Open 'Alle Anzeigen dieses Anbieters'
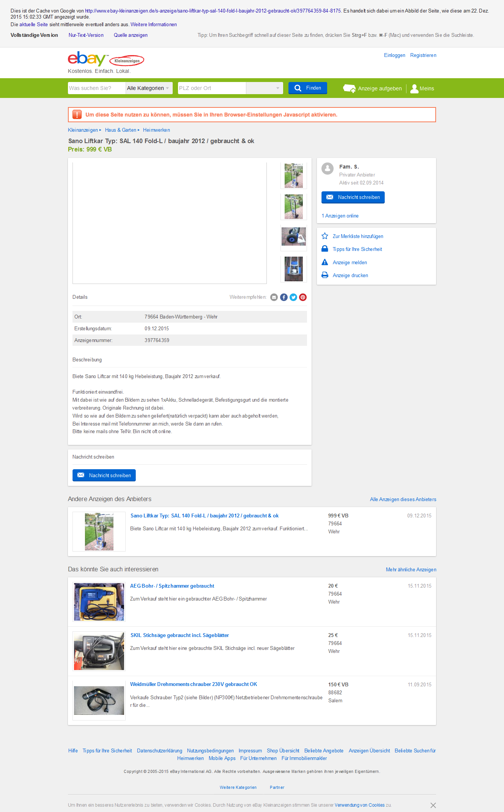Image resolution: width=504 pixels, height=812 pixels. (403, 500)
